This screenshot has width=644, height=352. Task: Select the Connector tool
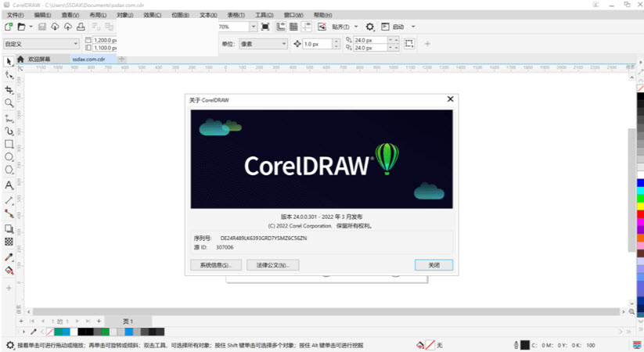pyautogui.click(x=9, y=214)
